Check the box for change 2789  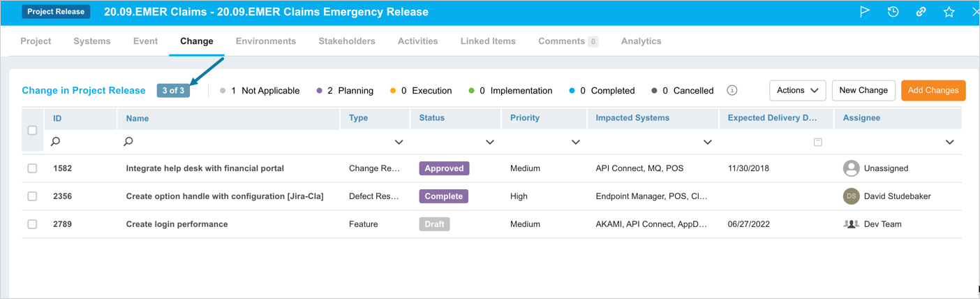pyautogui.click(x=32, y=224)
